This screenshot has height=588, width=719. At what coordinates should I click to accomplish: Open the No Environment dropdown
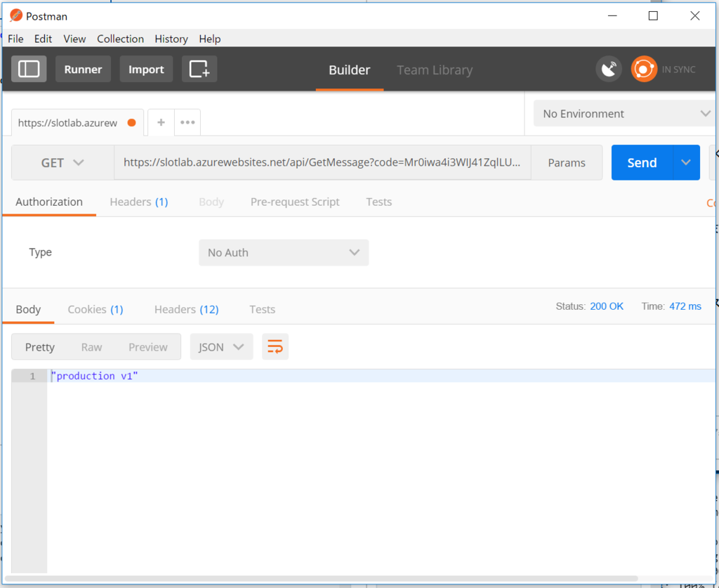tap(624, 114)
